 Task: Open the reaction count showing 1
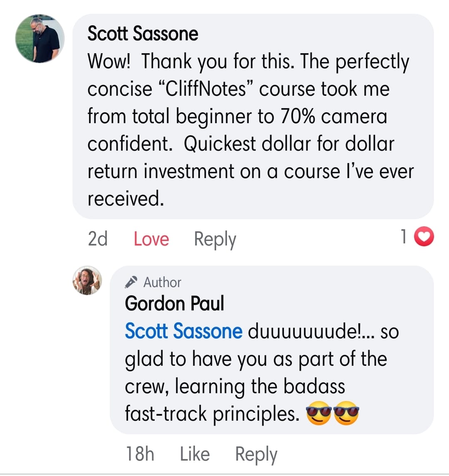tap(403, 237)
